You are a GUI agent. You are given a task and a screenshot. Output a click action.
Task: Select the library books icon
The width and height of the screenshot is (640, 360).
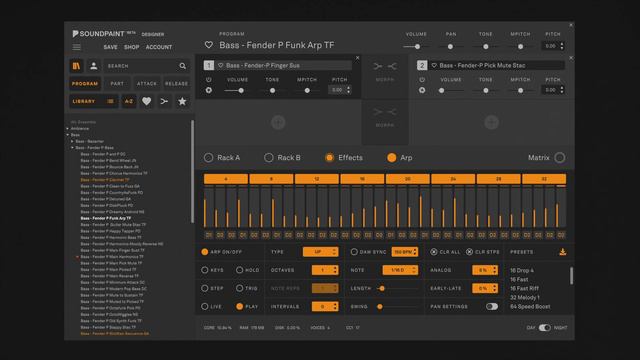click(76, 66)
